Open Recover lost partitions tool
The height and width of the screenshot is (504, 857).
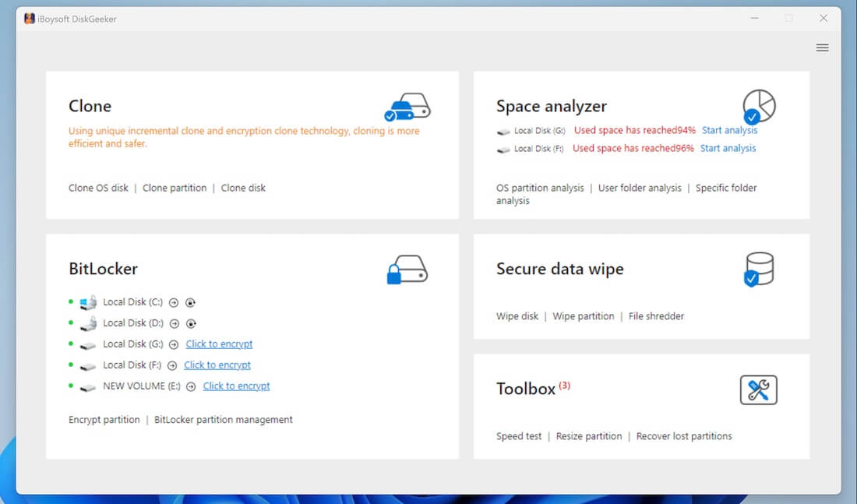tap(684, 436)
